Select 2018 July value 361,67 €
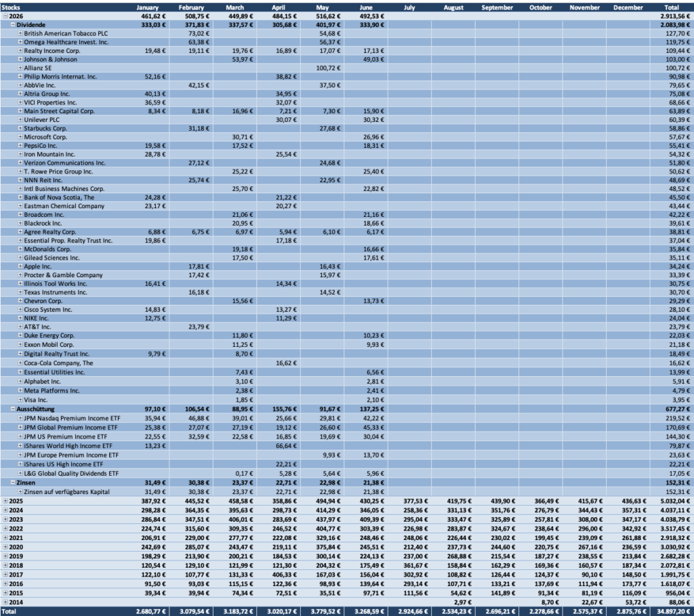The height and width of the screenshot is (616, 694). coord(415,565)
